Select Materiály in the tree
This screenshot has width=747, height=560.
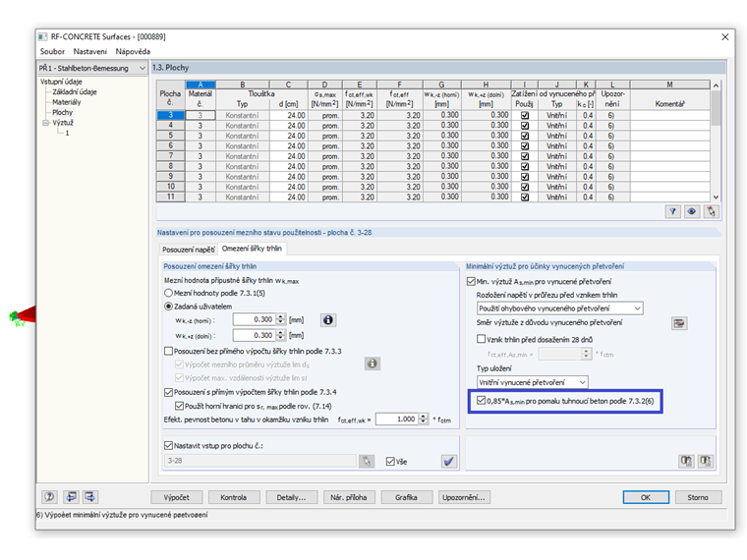pyautogui.click(x=67, y=102)
